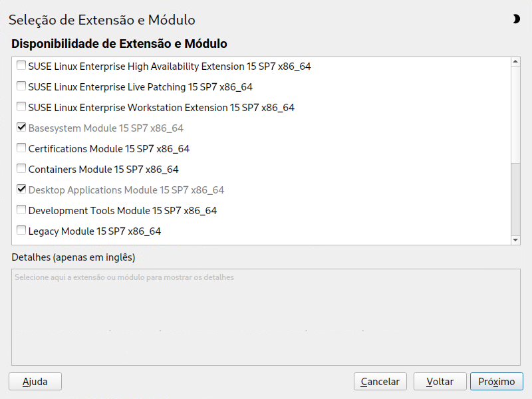Click the scrollbar down arrow
This screenshot has height=399, width=532.
[515, 239]
